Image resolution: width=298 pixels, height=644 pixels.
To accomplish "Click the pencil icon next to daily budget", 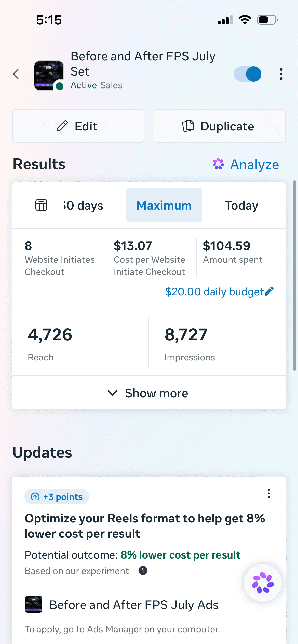I will (x=269, y=291).
